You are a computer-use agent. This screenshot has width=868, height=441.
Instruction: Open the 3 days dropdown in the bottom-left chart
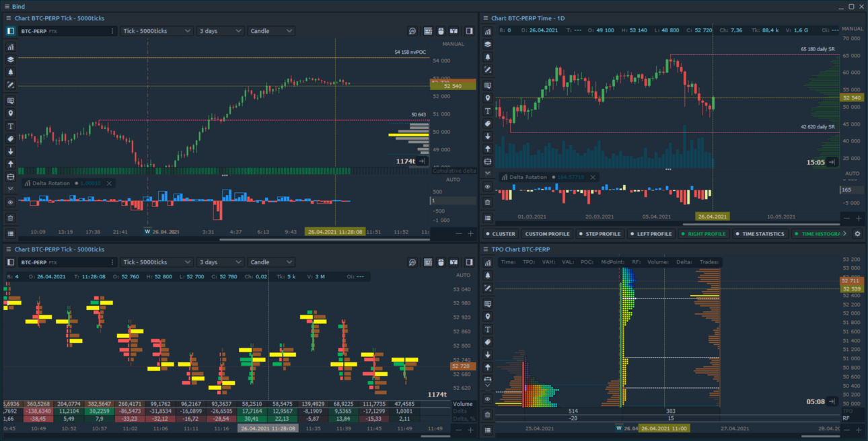click(x=220, y=262)
